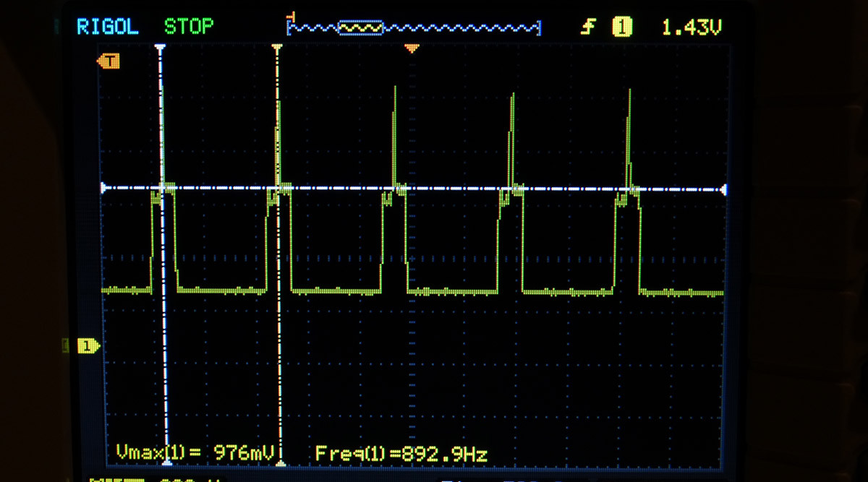
Task: Select the first vertical cursor top handle
Action: [161, 48]
